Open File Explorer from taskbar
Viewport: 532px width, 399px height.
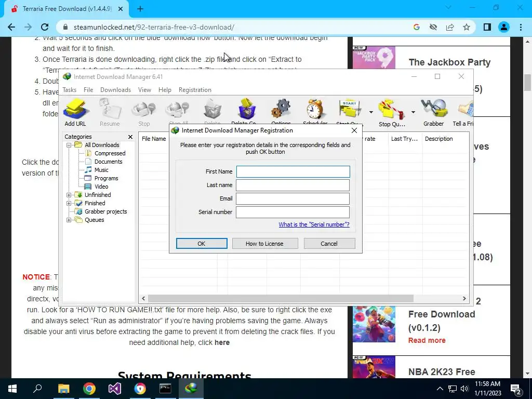pos(63,389)
